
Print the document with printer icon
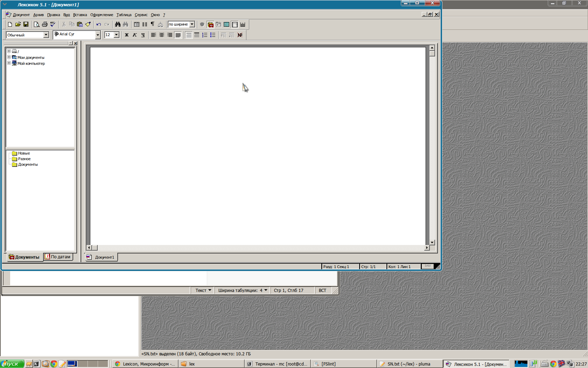click(x=44, y=25)
